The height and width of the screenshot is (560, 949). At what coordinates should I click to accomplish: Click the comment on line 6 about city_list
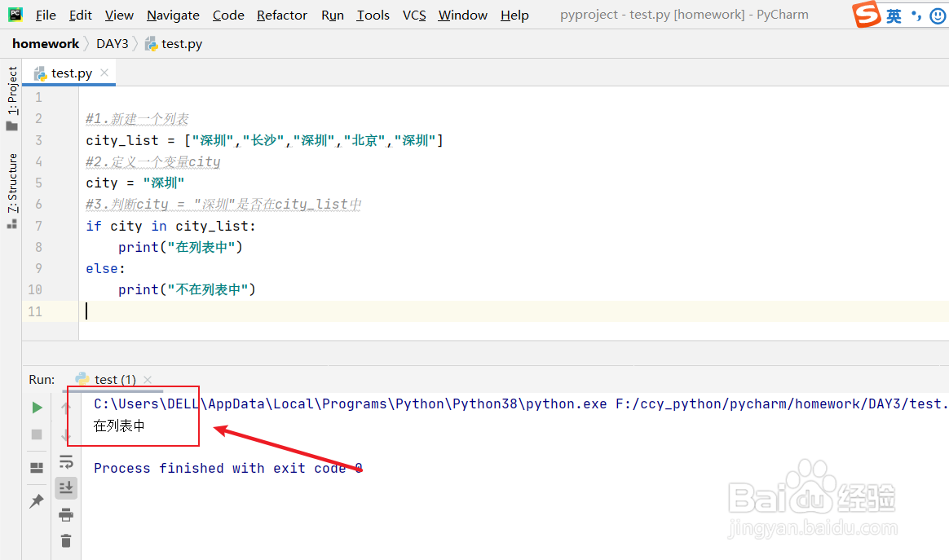(223, 204)
